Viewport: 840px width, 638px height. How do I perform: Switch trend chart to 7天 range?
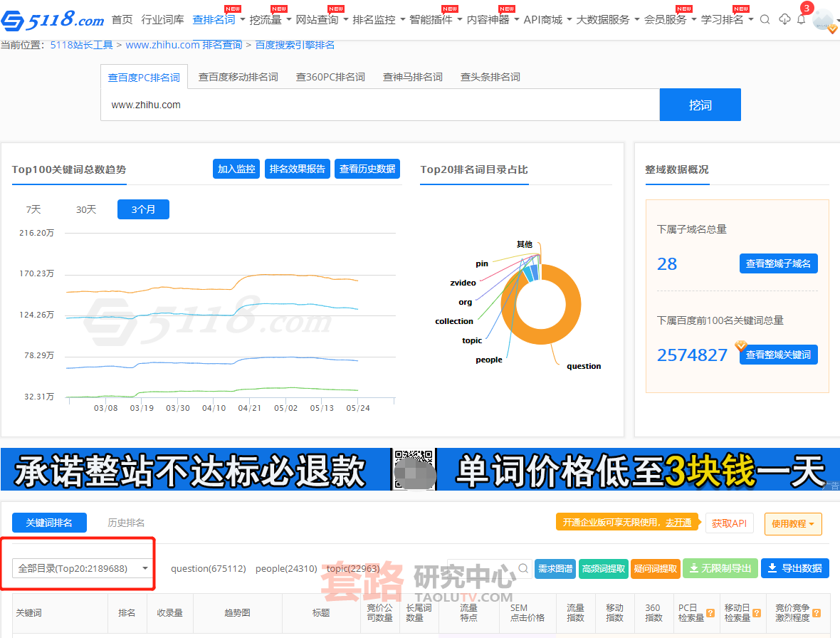coord(33,209)
